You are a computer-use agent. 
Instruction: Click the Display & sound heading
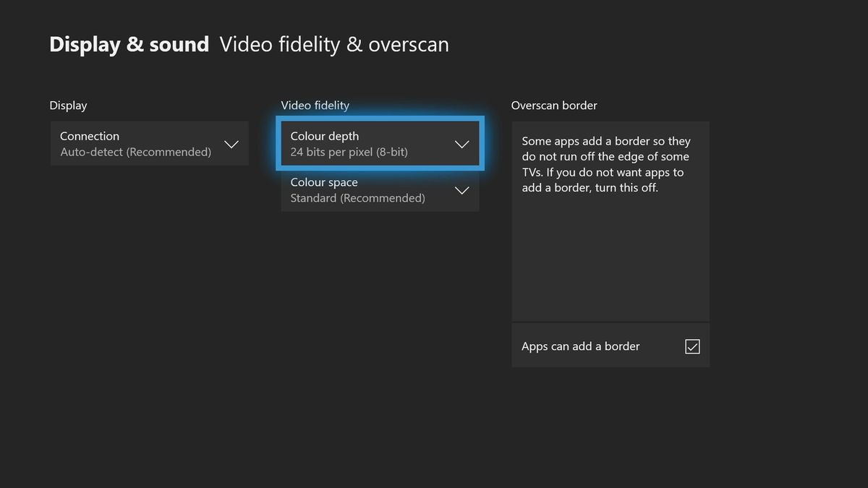(x=129, y=44)
